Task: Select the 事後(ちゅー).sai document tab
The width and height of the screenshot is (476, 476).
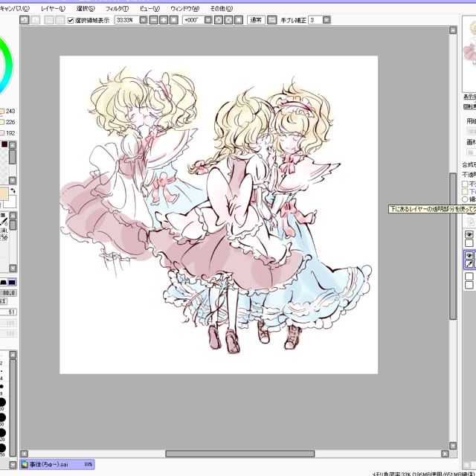Action: [x=57, y=464]
